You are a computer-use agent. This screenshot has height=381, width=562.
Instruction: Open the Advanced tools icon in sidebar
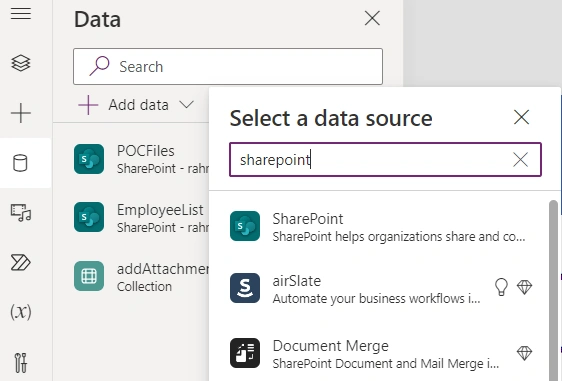click(21, 363)
